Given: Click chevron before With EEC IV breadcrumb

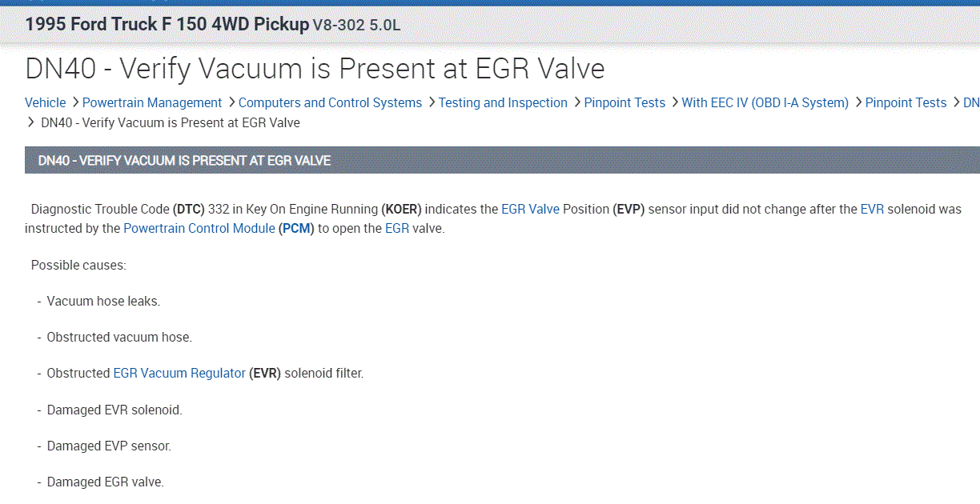Looking at the screenshot, I should 674,102.
